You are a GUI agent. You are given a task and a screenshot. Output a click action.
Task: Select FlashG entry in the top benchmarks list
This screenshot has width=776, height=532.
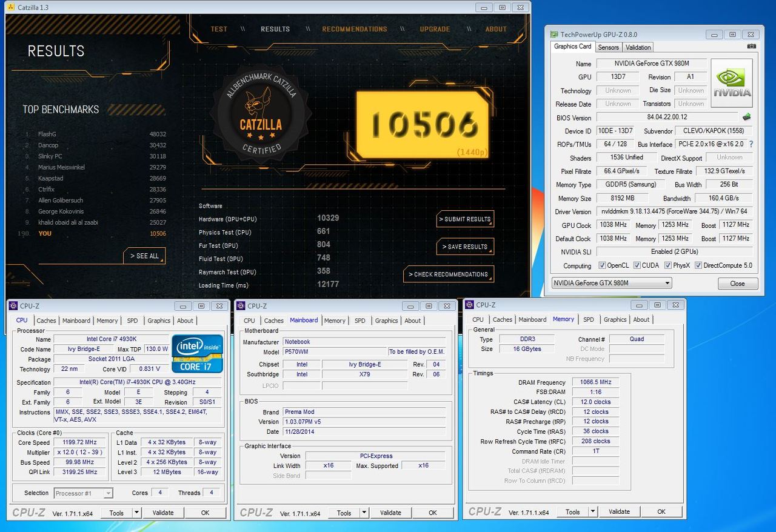47,135
